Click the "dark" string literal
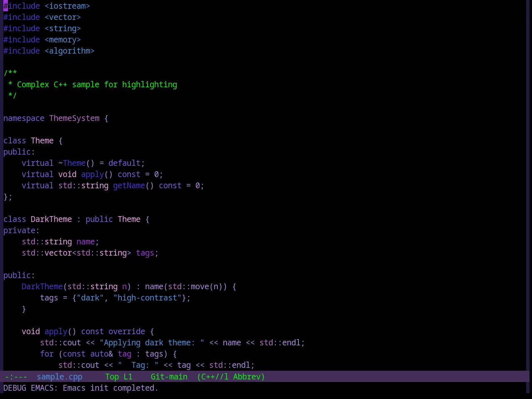 click(90, 298)
